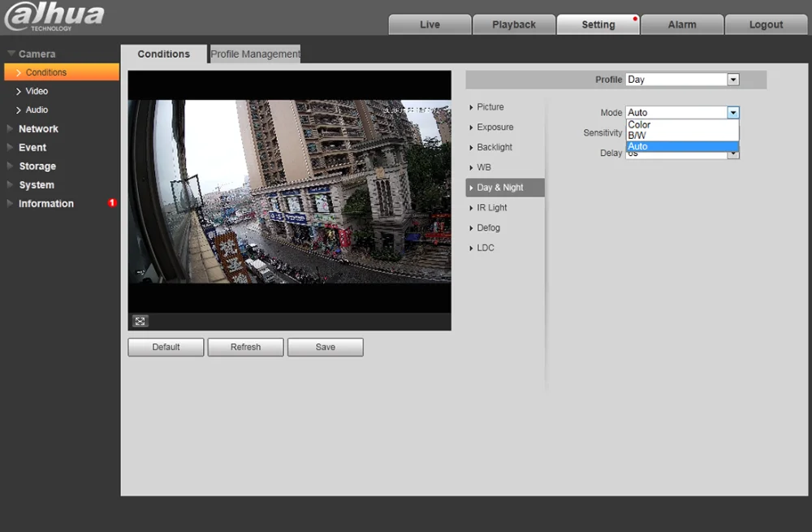The height and width of the screenshot is (532, 812).
Task: Click the Default button
Action: [166, 347]
